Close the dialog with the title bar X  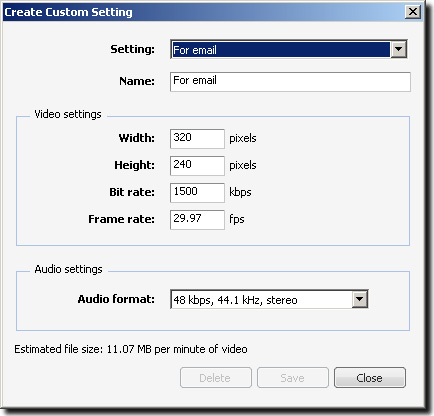[x=412, y=12]
